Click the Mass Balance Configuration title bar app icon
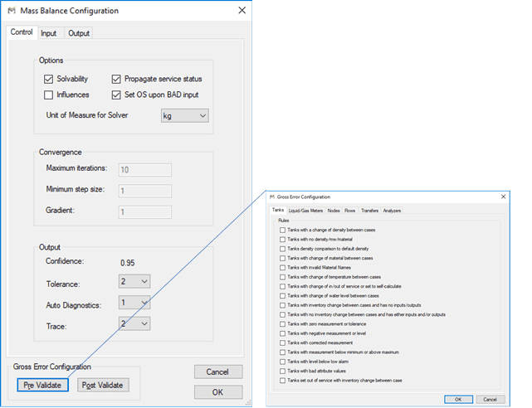Image resolution: width=532 pixels, height=408 pixels. [12, 11]
